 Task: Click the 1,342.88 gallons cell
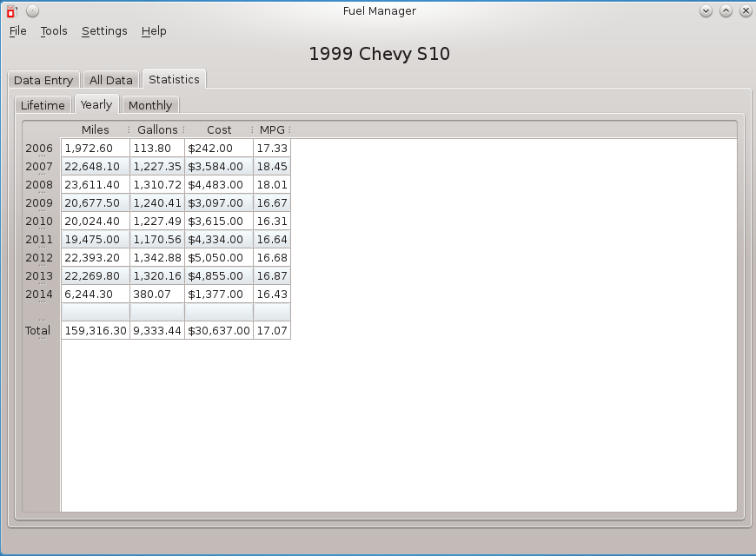click(x=157, y=258)
